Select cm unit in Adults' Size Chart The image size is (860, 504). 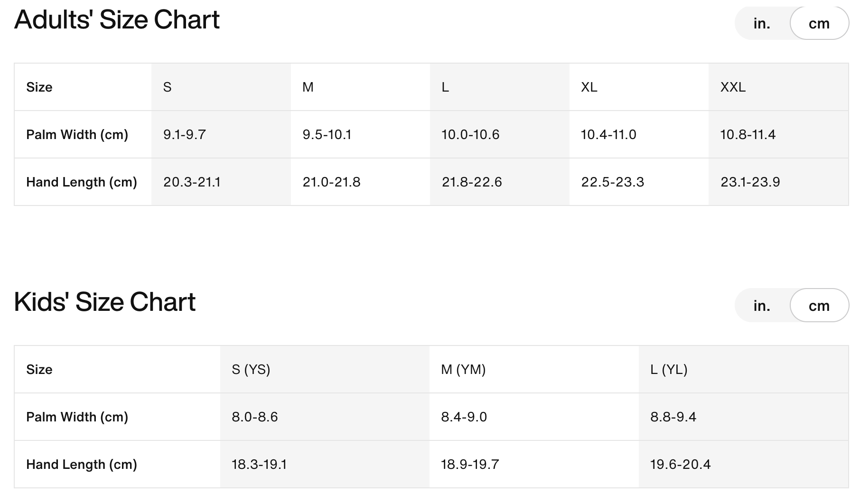[x=819, y=23]
